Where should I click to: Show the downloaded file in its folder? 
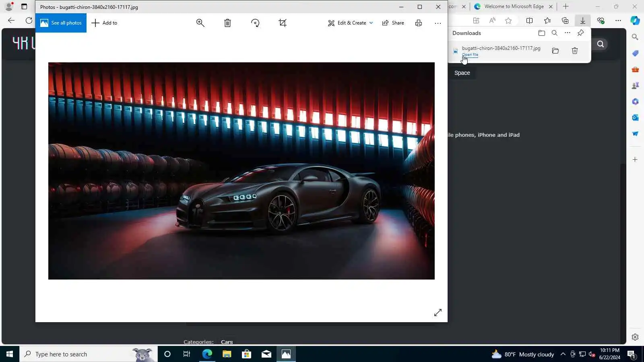point(555,51)
